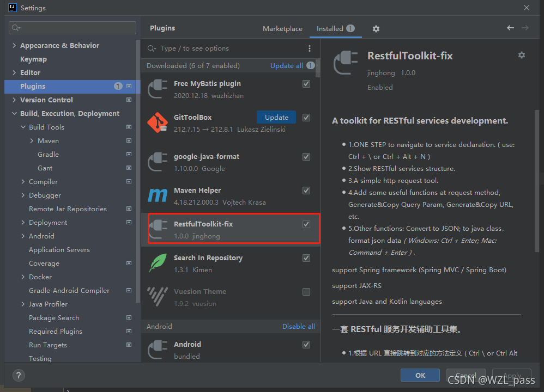The width and height of the screenshot is (544, 392).
Task: Click the project-level icon beside Gradle
Action: pos(129,154)
